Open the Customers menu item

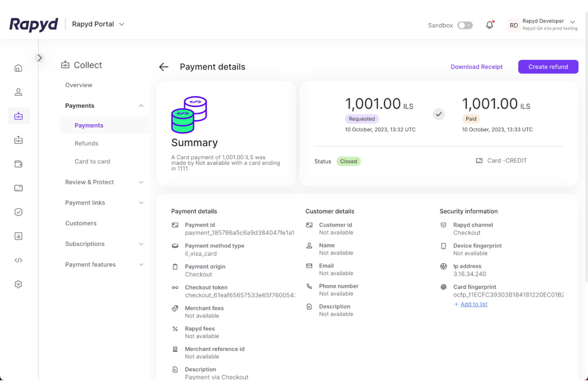(81, 223)
